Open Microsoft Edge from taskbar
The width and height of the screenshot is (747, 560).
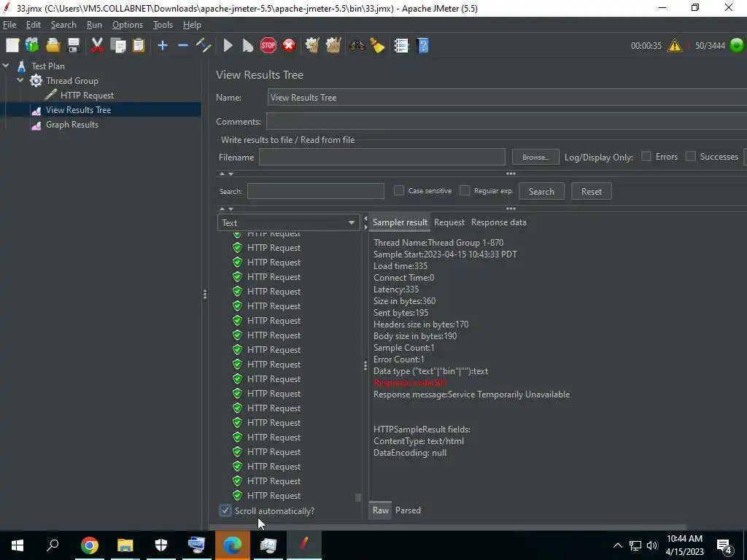[233, 545]
